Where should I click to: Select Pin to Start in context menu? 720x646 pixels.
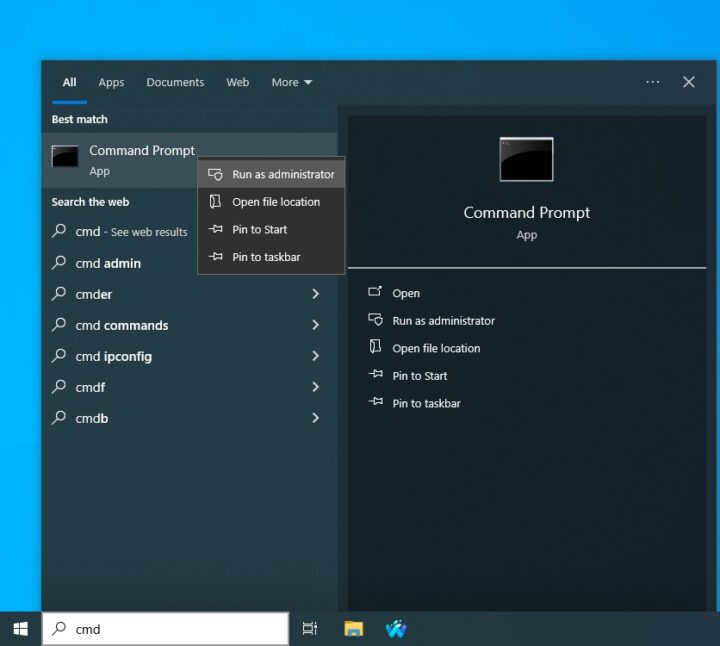coord(259,230)
